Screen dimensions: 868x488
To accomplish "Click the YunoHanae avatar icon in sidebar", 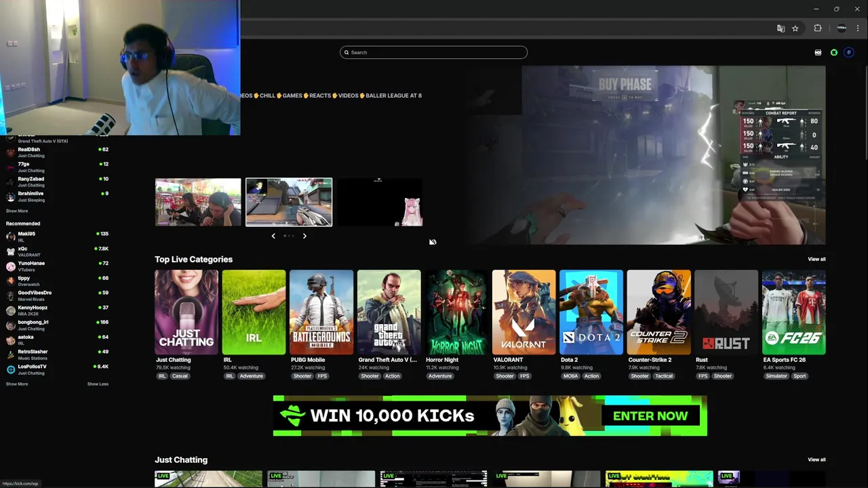I will click(x=10, y=266).
